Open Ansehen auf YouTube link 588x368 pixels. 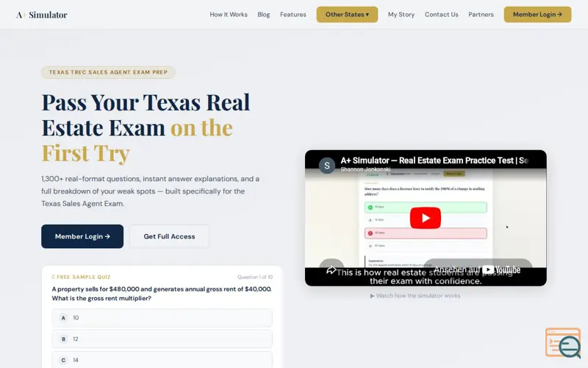coord(477,269)
